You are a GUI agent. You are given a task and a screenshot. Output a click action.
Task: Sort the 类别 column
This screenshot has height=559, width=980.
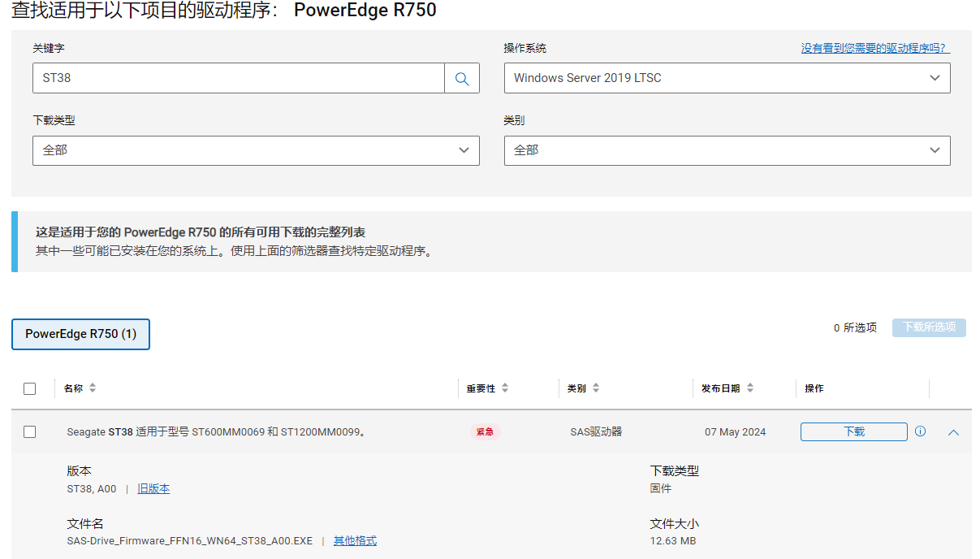pyautogui.click(x=598, y=388)
